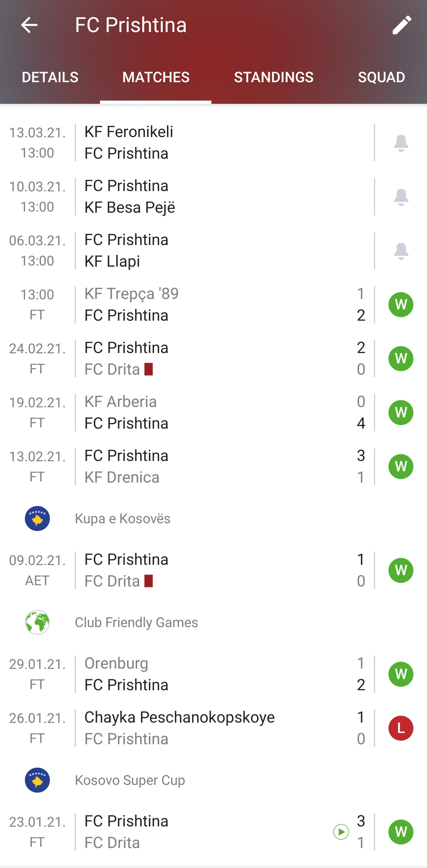
Task: Tap the Kupa e Kosovës league badge
Action: click(x=37, y=519)
